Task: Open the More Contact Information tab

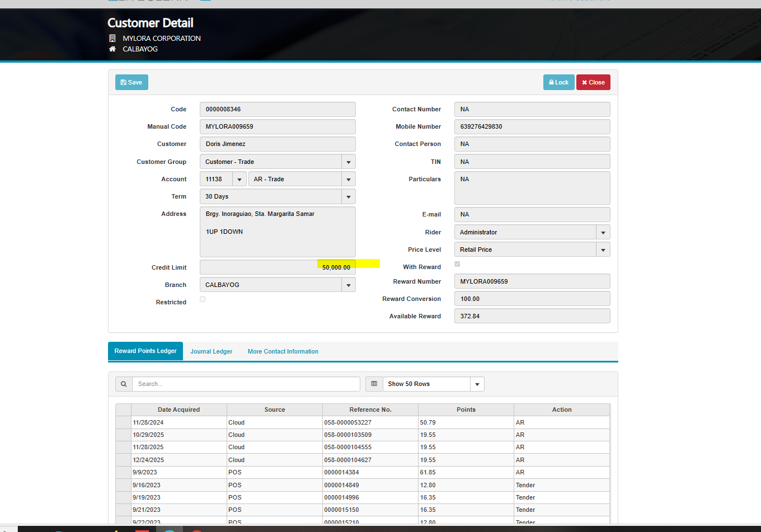Action: pyautogui.click(x=283, y=352)
